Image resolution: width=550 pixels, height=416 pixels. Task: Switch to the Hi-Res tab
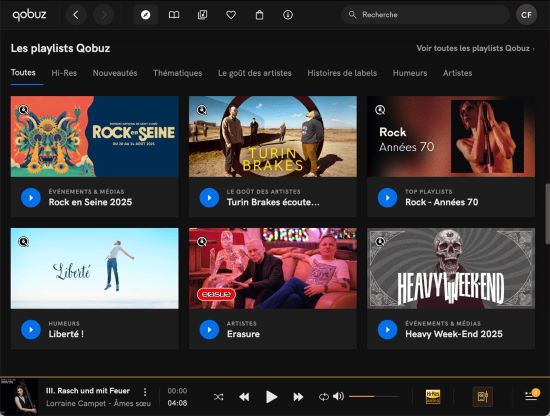(x=64, y=73)
